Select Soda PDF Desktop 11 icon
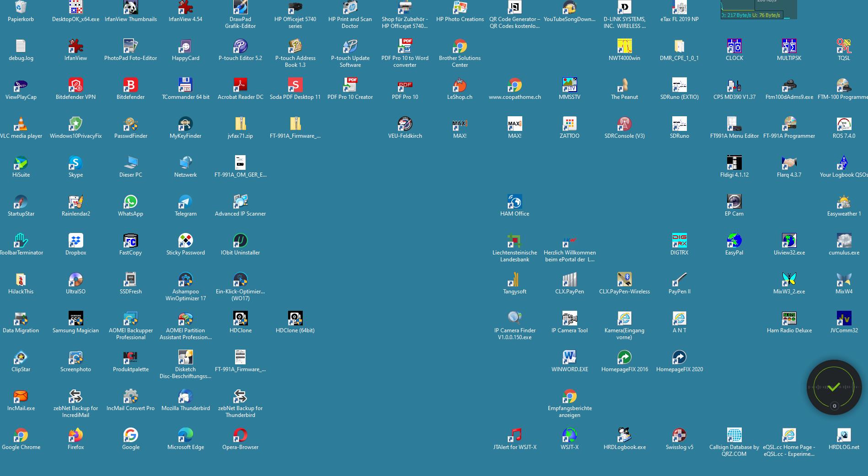Screen dimensions: 868x476 coord(295,85)
